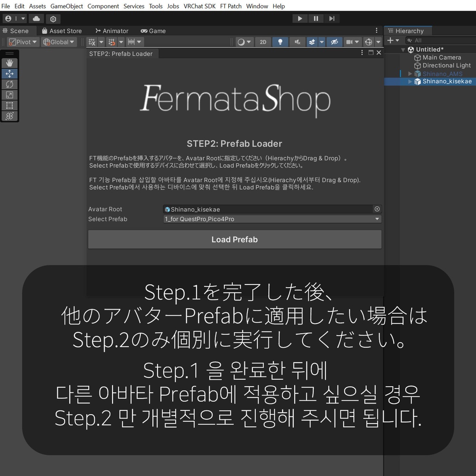
Task: Select the Hand tool for panning
Action: (9, 62)
